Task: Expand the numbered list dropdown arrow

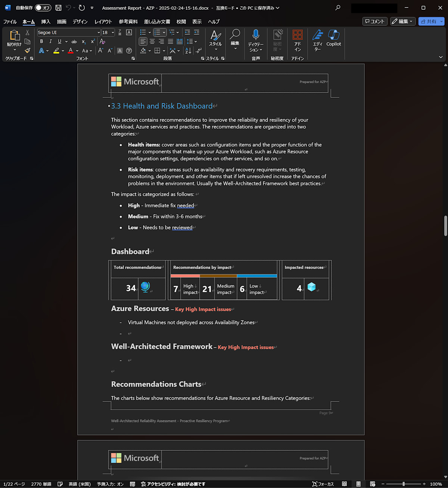Action: coord(164,32)
